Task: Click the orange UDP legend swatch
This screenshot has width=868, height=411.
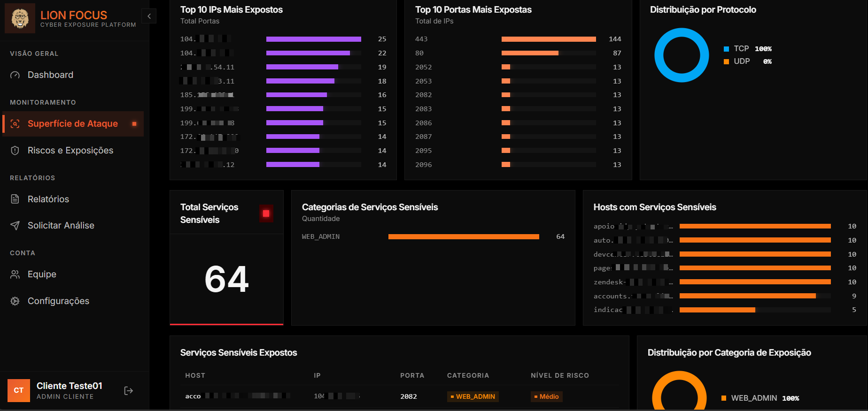Action: coord(726,61)
